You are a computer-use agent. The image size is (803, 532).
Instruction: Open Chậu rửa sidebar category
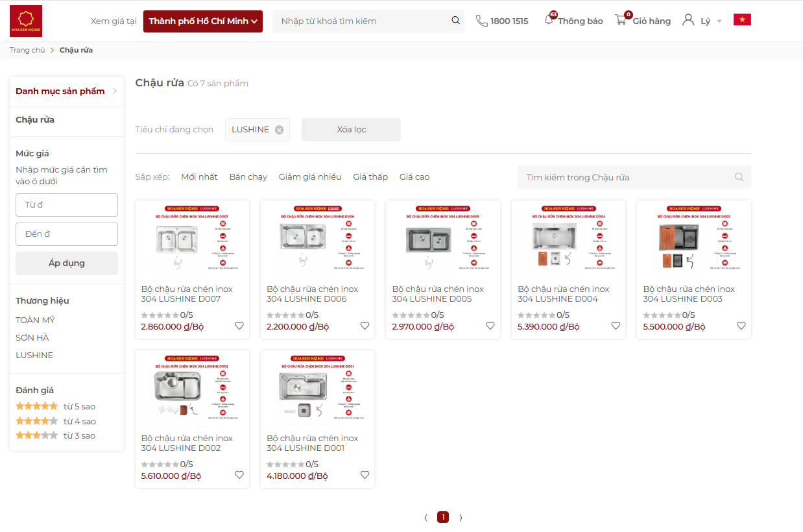tap(35, 119)
